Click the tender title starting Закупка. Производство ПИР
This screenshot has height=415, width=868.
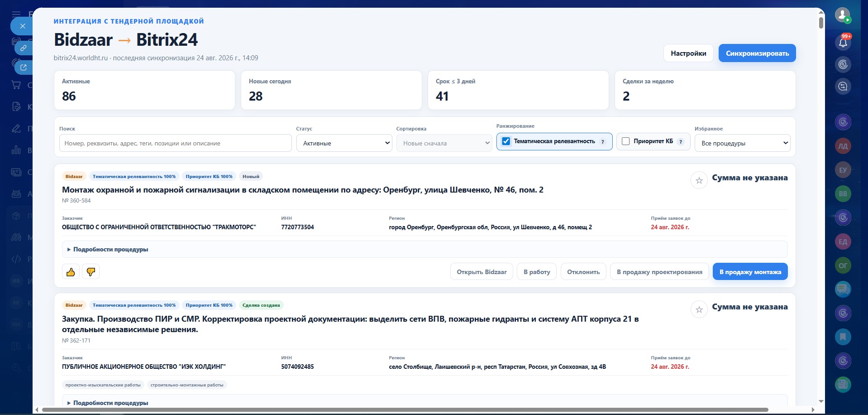(x=350, y=324)
